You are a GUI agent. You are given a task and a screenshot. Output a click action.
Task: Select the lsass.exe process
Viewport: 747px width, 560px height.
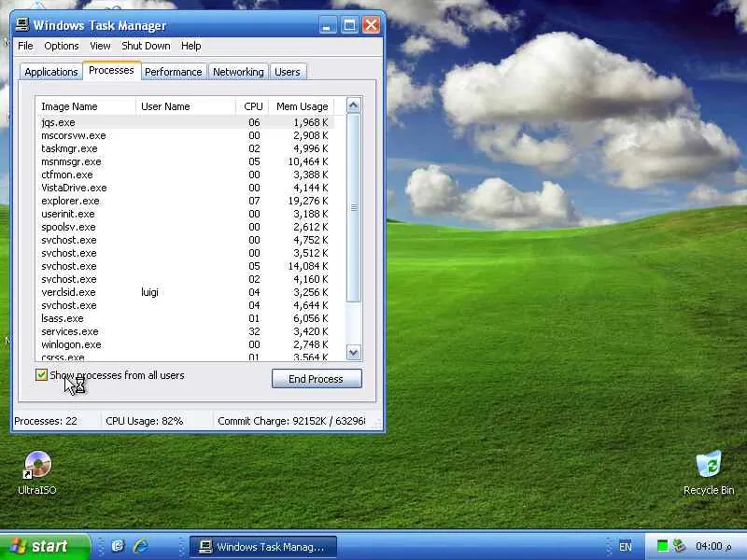coord(185,318)
